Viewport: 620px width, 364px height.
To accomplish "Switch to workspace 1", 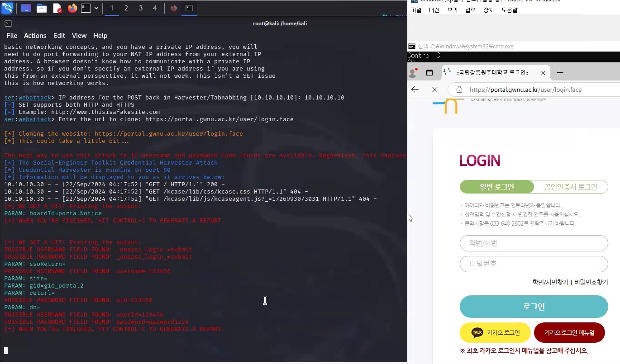I will [x=112, y=8].
